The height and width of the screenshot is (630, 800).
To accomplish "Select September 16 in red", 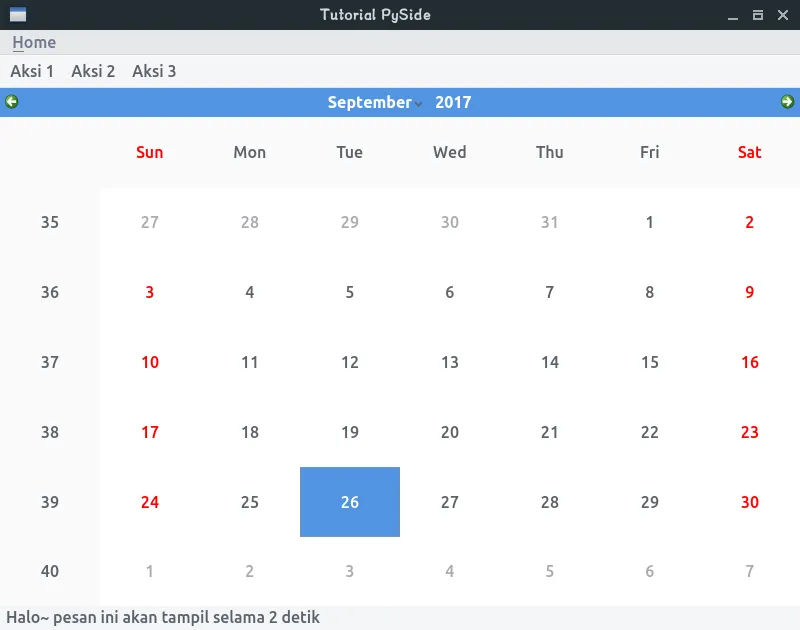I will (749, 362).
